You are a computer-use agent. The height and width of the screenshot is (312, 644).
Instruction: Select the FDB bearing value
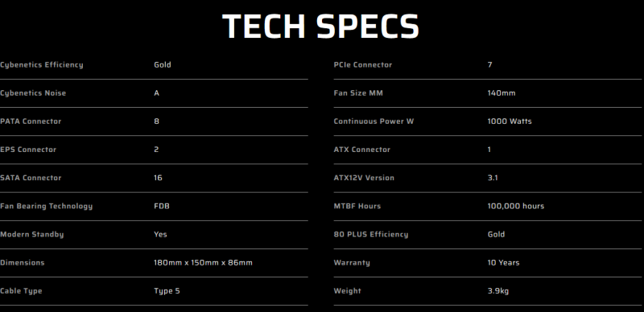tap(162, 206)
